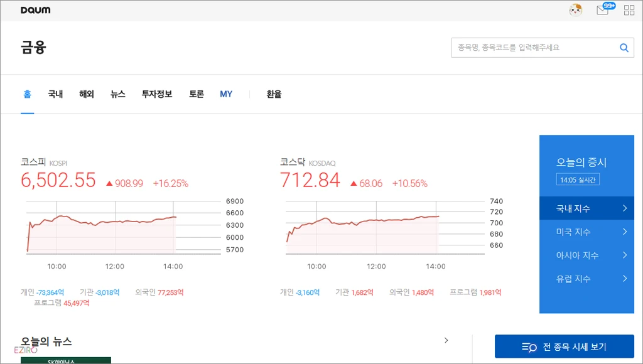
Task: Expand the 미국 지수 chevron arrow
Action: click(x=625, y=232)
